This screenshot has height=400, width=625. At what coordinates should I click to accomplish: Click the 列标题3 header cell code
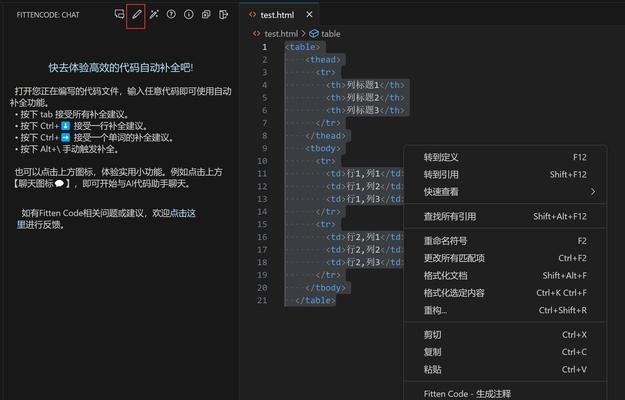[366, 110]
